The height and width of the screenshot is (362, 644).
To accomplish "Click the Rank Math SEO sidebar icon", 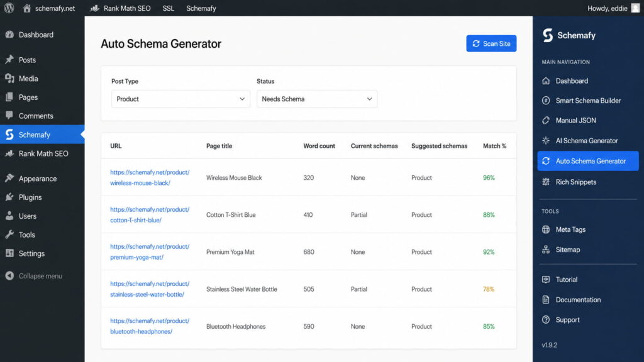I will coord(9,153).
